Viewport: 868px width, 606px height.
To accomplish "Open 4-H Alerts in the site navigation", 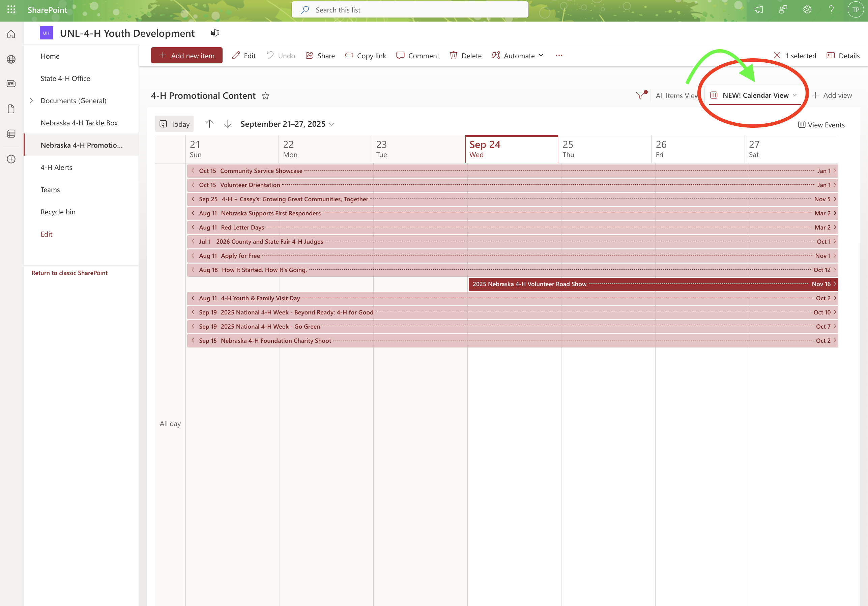I will tap(56, 168).
